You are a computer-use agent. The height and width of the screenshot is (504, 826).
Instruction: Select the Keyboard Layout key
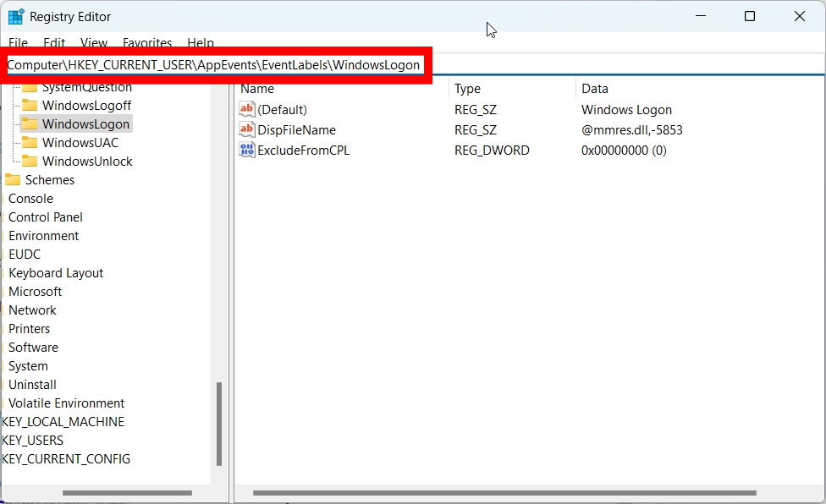[56, 273]
